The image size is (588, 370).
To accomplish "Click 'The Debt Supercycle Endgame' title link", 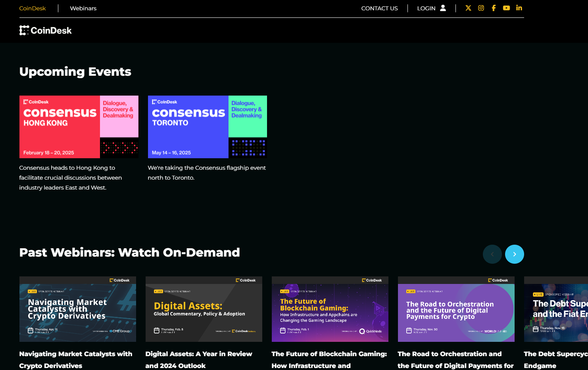I will click(556, 360).
